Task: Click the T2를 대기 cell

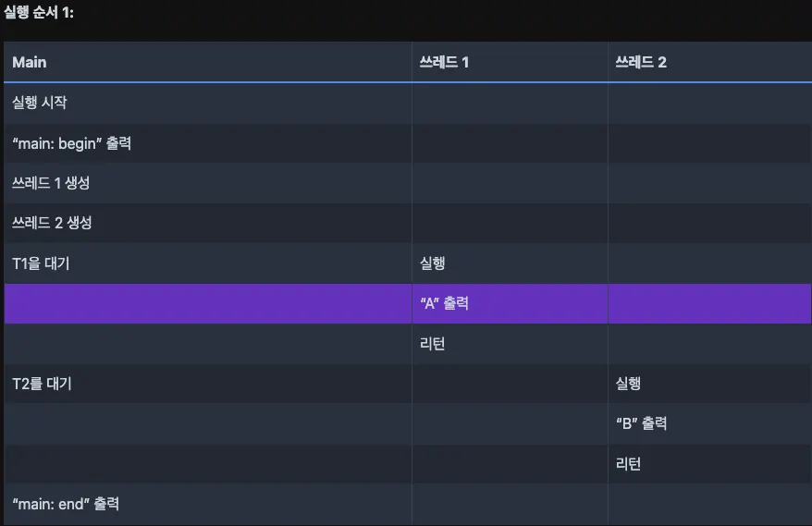Action: coord(208,384)
